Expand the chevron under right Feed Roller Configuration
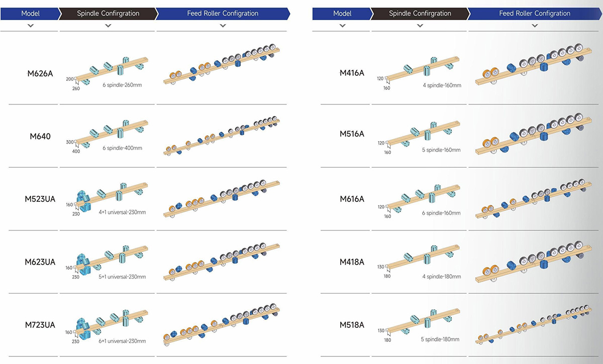The height and width of the screenshot is (364, 603). click(535, 25)
